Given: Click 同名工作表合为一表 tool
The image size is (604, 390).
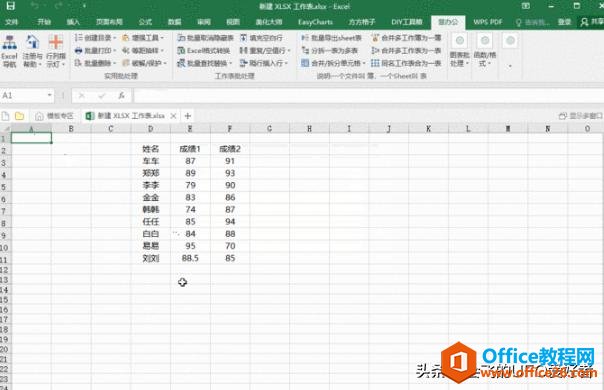Looking at the screenshot, I should coord(406,63).
